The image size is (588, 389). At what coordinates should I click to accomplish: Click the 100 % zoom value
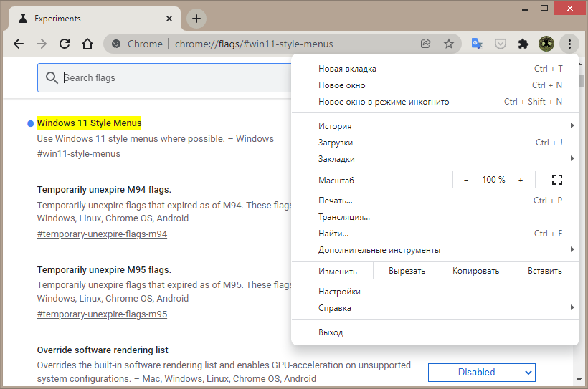(493, 180)
